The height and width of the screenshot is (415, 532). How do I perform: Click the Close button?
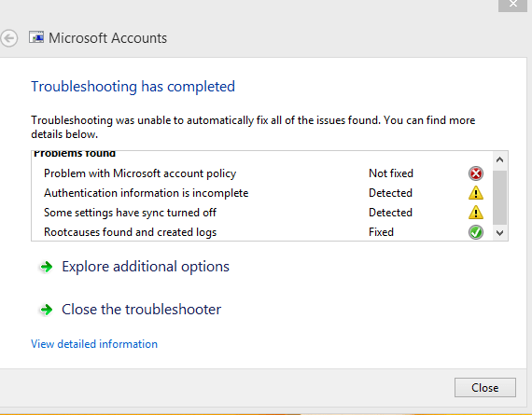[x=485, y=388]
